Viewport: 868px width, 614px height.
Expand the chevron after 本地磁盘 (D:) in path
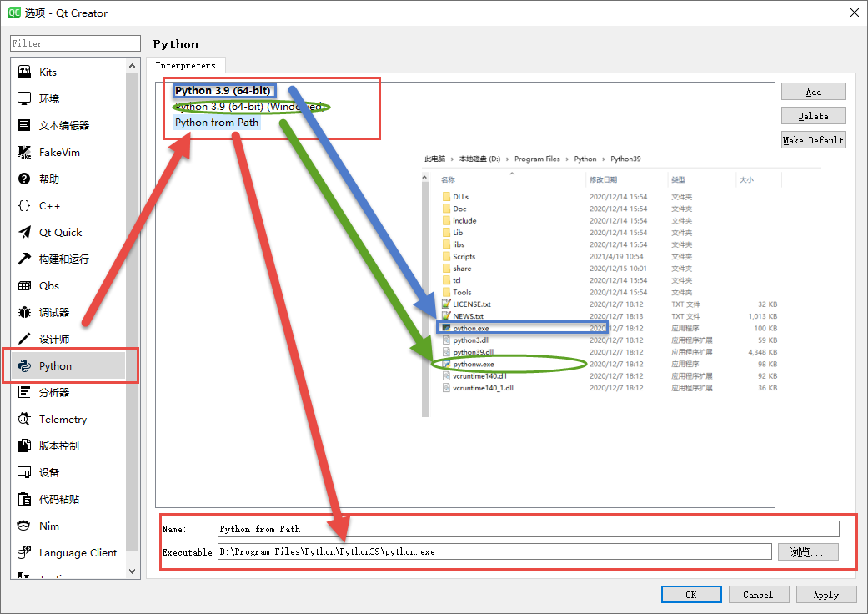click(507, 159)
